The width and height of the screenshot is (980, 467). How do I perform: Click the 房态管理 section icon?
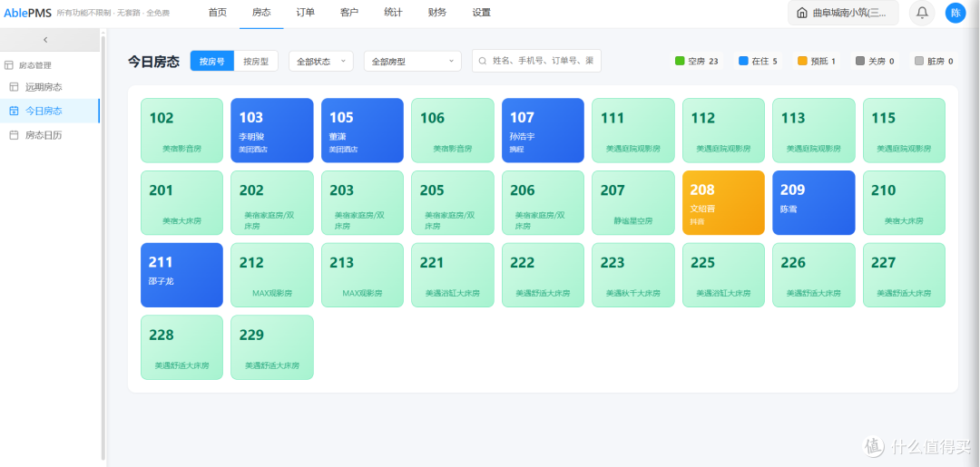point(9,65)
